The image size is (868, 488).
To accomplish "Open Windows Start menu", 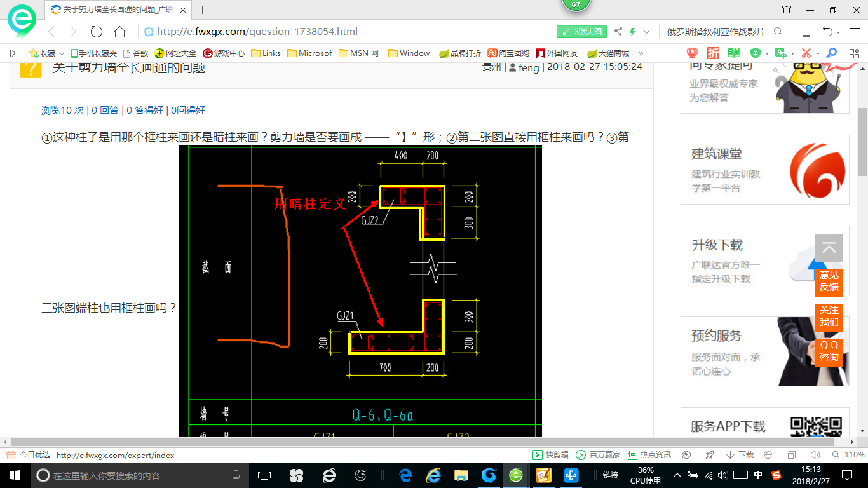I will 14,475.
